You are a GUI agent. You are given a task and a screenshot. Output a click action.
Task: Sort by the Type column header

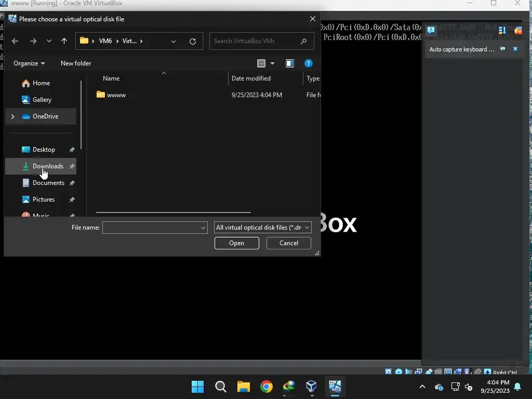tap(312, 78)
